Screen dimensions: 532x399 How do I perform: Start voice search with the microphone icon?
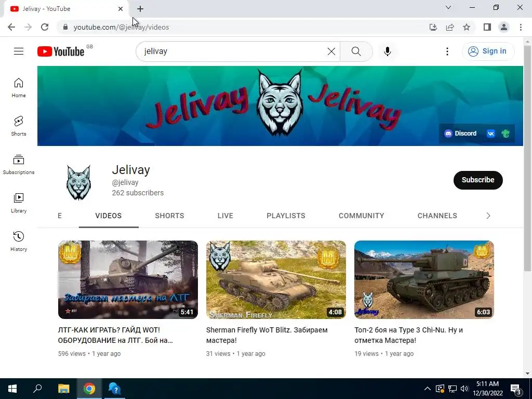[x=387, y=51]
